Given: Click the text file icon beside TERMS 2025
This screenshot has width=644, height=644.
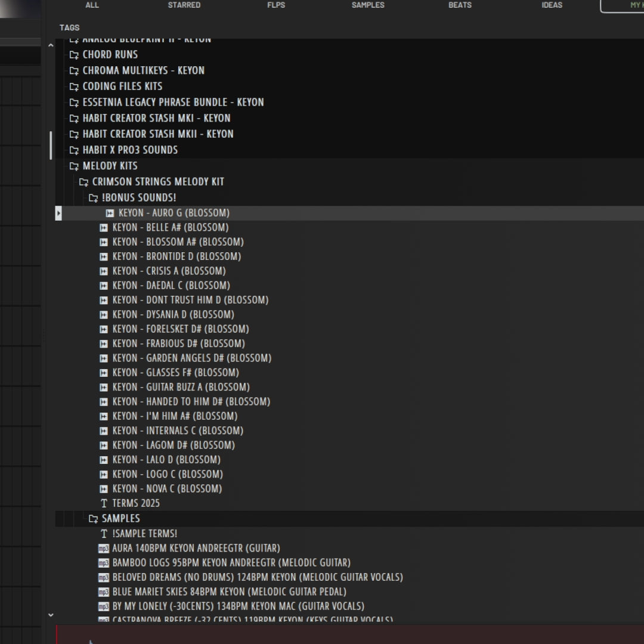Looking at the screenshot, I should click(104, 503).
